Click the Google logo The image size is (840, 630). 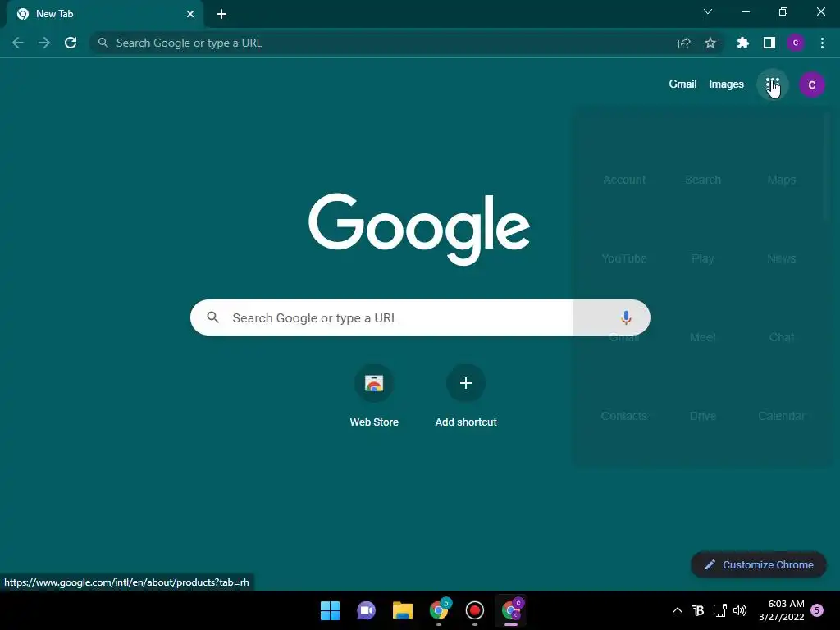click(419, 230)
